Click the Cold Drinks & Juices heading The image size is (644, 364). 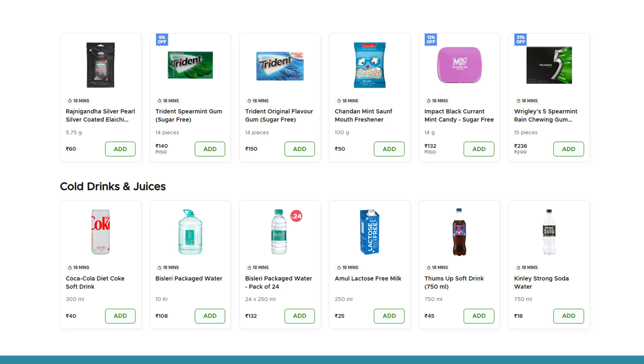(113, 186)
